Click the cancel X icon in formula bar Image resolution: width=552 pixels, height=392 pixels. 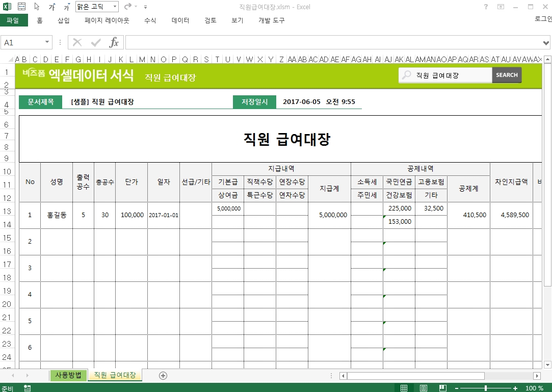point(77,43)
